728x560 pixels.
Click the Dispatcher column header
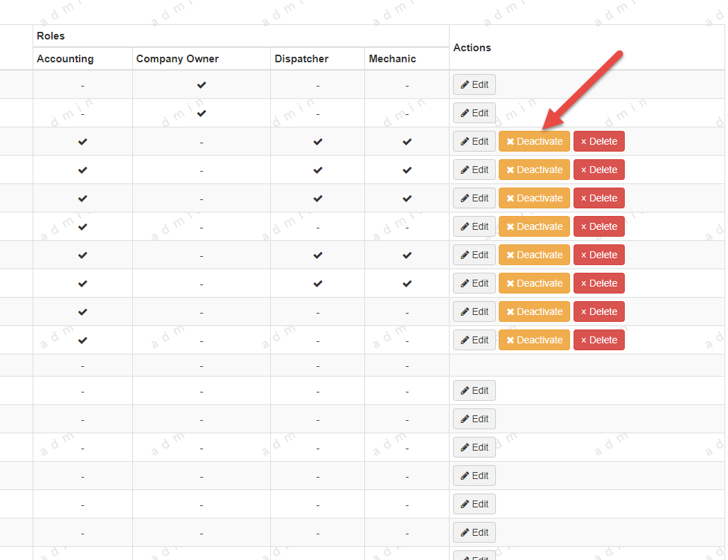click(x=301, y=59)
